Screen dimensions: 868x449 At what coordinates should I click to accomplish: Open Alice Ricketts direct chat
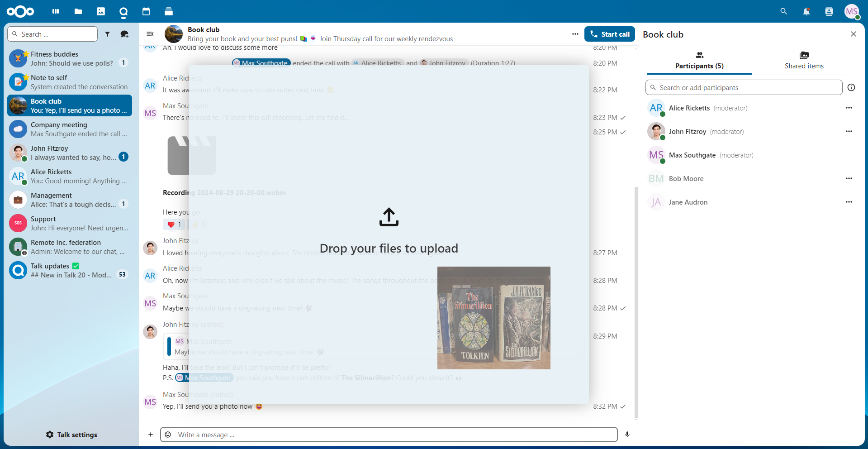70,176
